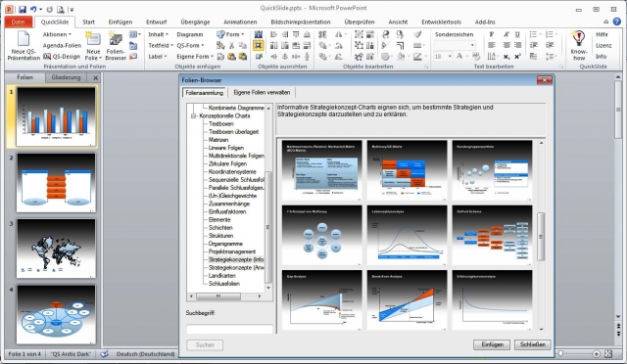The height and width of the screenshot is (364, 627).
Task: Click the Diagramm insert button
Action: coord(189,34)
